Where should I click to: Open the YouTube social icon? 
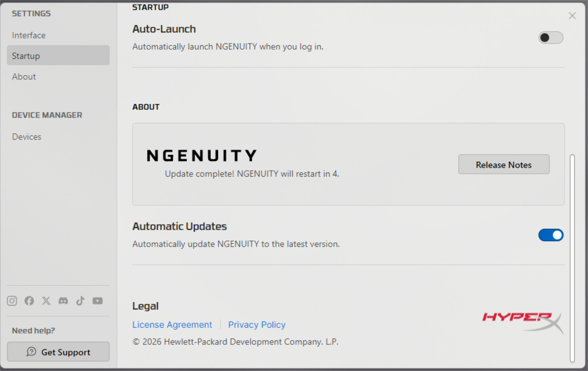click(98, 301)
